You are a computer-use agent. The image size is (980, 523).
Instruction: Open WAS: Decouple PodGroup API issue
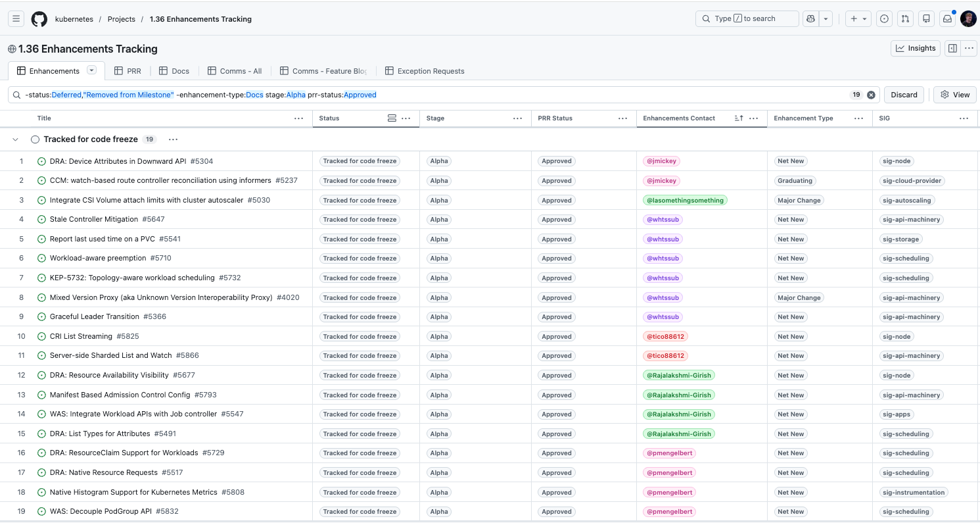tap(101, 512)
